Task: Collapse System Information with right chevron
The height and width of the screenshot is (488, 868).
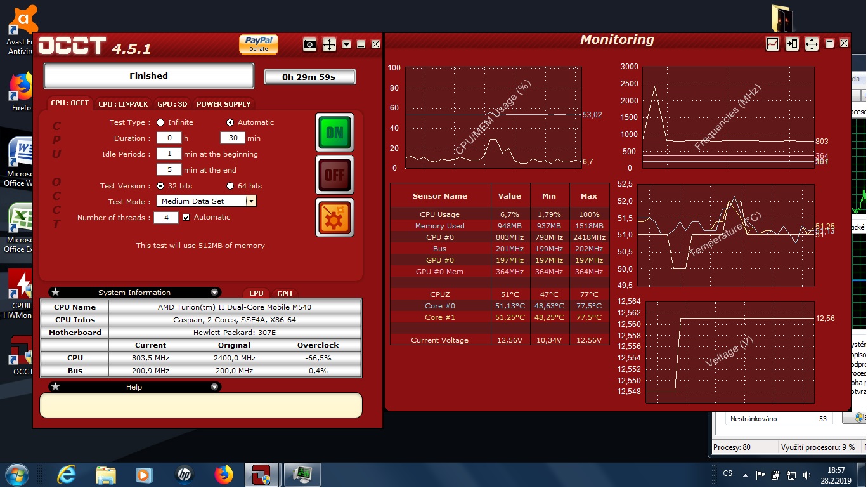Action: pos(215,293)
